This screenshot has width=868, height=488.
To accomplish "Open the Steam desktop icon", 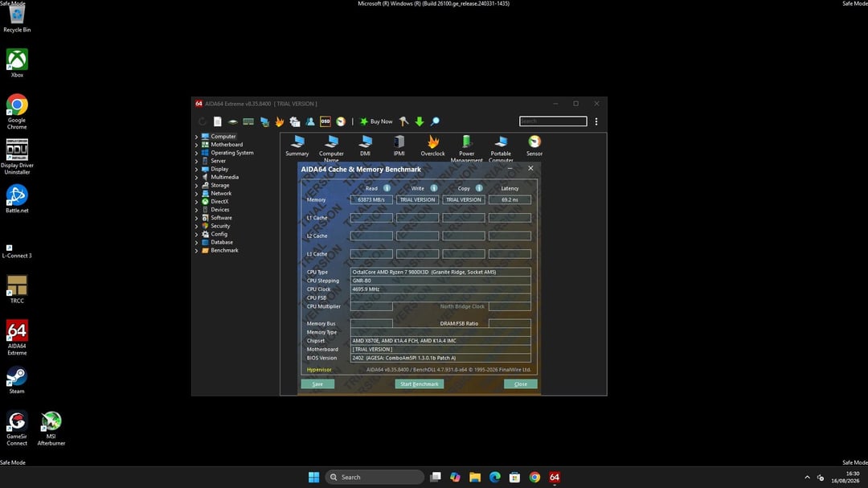I will (17, 379).
